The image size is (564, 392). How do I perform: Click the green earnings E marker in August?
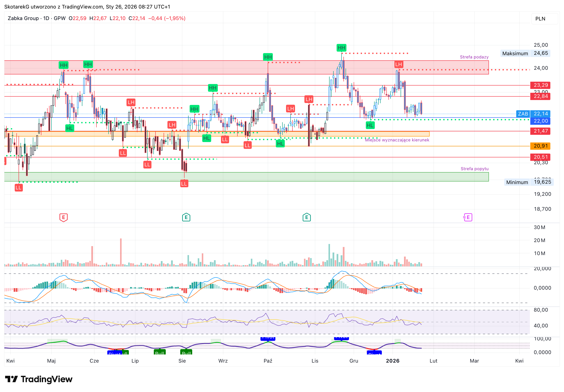point(186,217)
